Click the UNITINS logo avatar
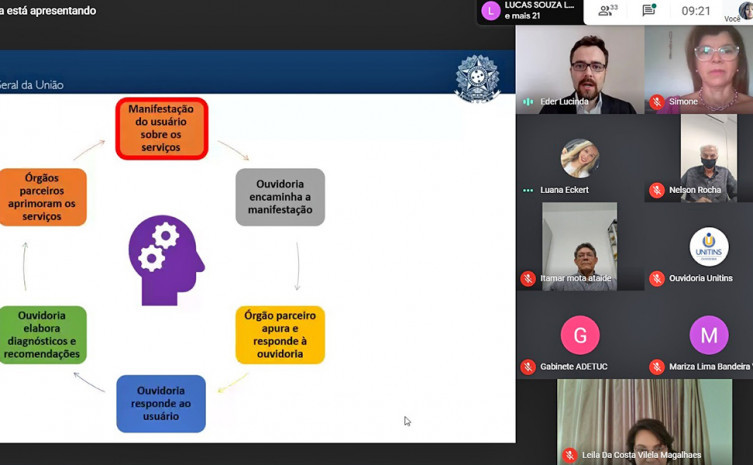 tap(708, 246)
